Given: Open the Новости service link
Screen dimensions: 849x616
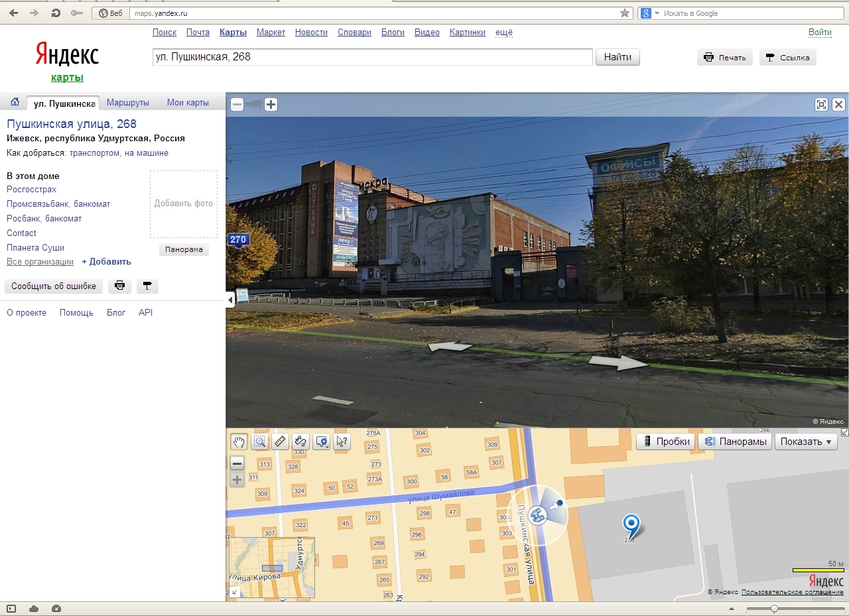Looking at the screenshot, I should [x=311, y=32].
